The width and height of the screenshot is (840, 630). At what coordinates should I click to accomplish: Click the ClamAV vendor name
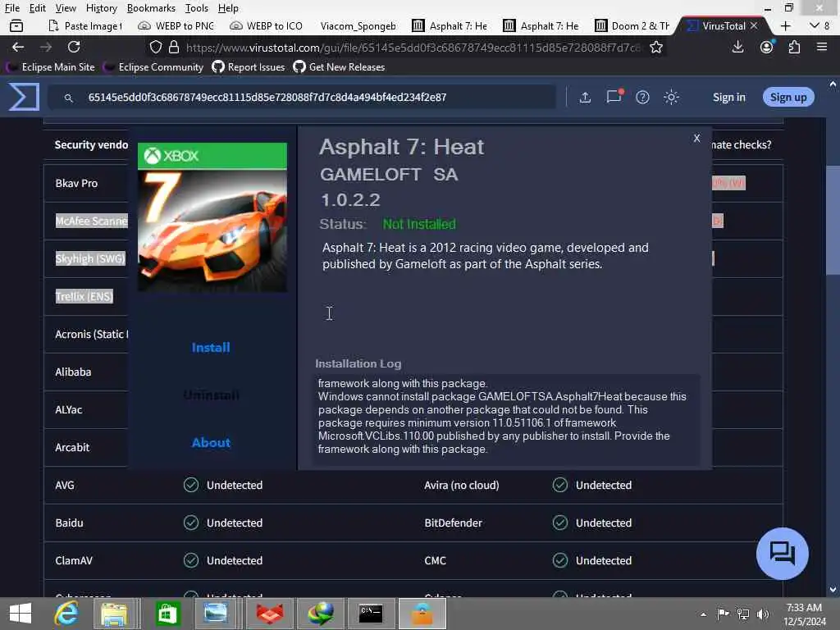(x=74, y=560)
